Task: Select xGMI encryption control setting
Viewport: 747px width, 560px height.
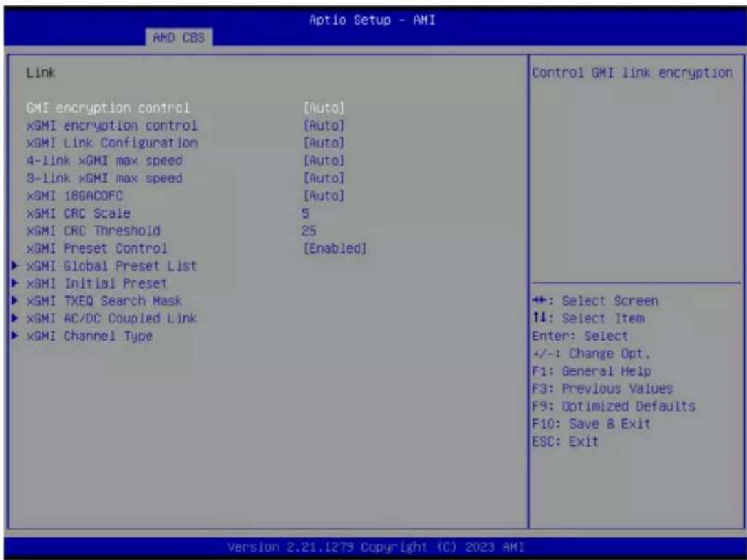Action: click(x=112, y=126)
